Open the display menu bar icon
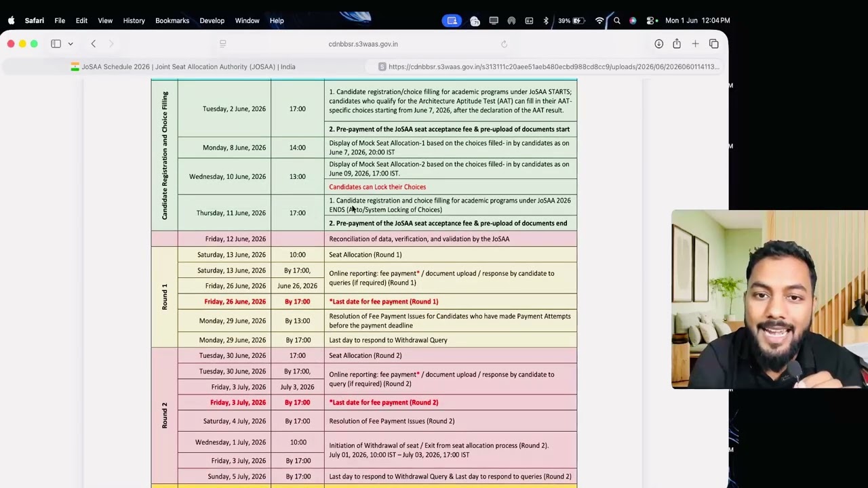868x488 pixels. pos(494,20)
